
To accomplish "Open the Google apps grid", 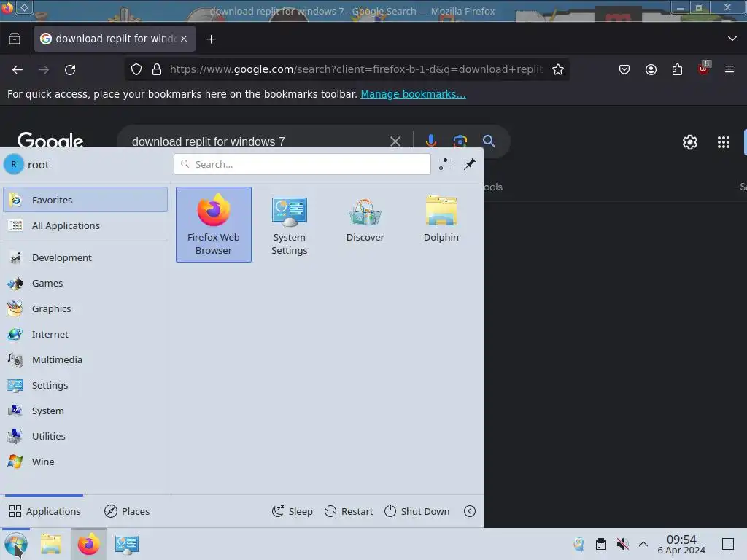I will point(723,142).
